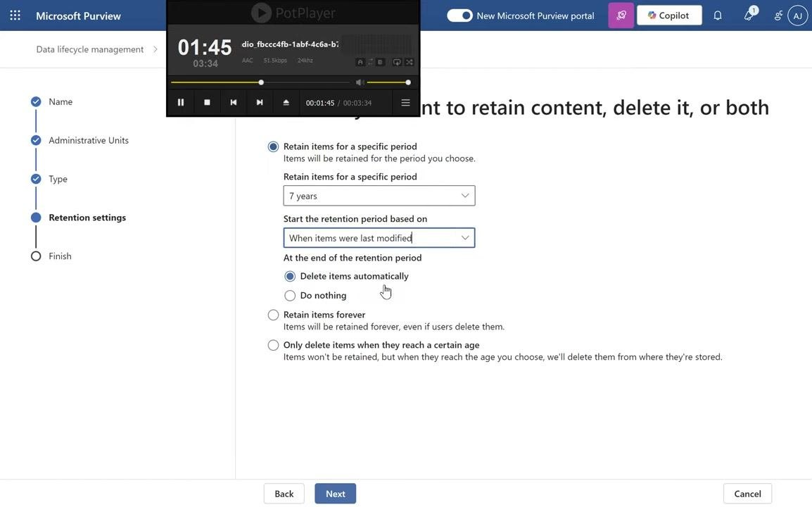812x507 pixels.
Task: Open Copilot from the header
Action: tap(669, 15)
